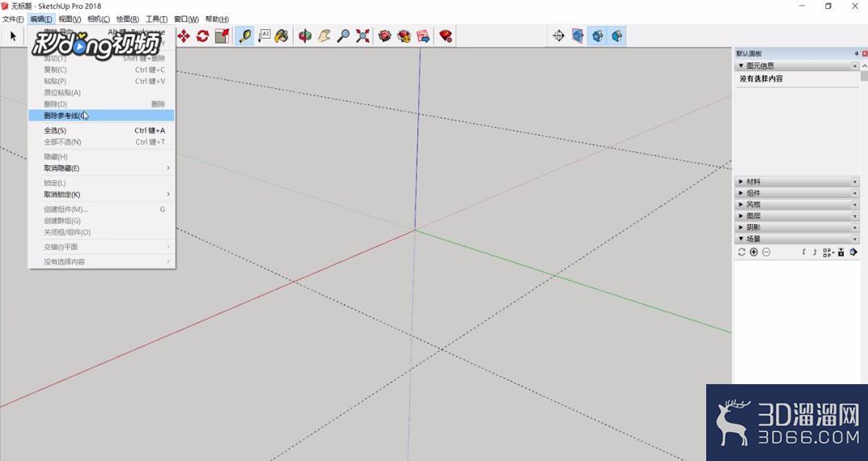
Task: Expand the 材料 panel
Action: tap(741, 181)
